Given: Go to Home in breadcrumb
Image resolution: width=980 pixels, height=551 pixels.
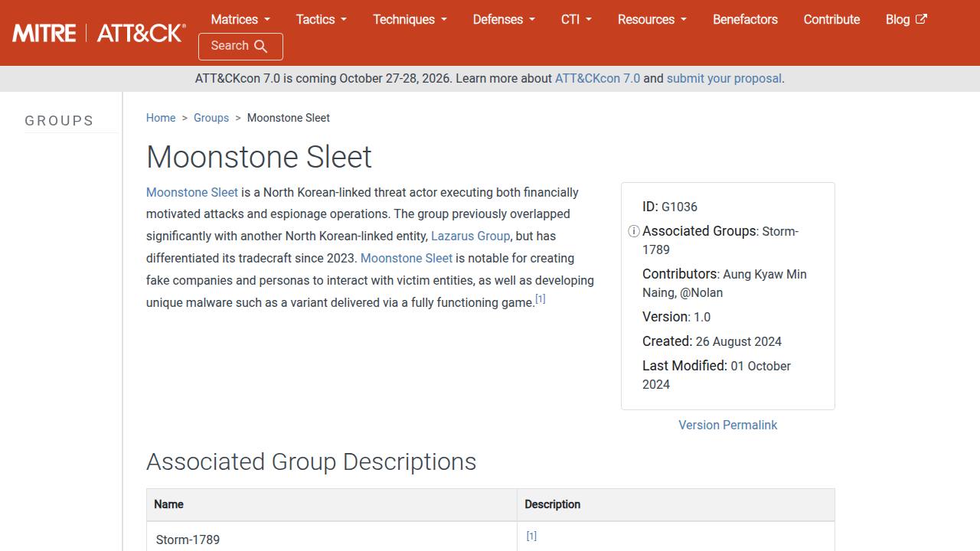Looking at the screenshot, I should [x=161, y=118].
